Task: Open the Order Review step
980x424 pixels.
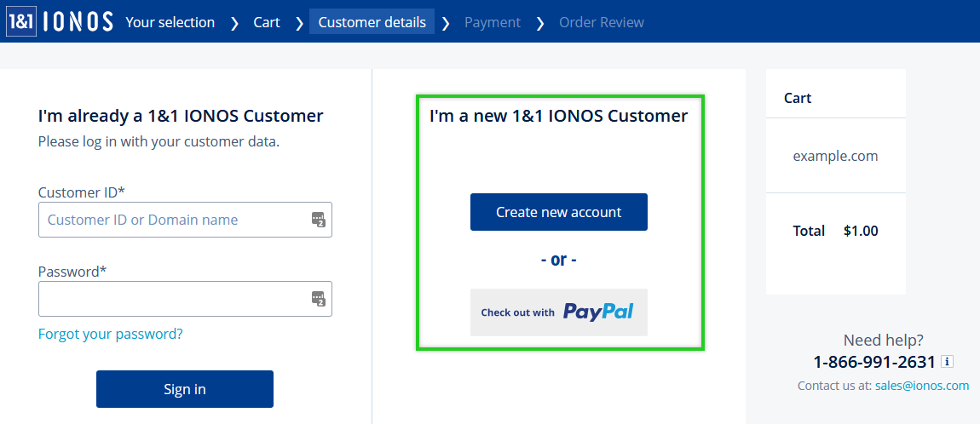Action: 602,22
